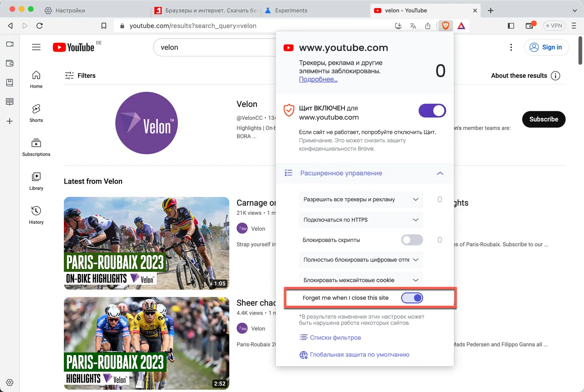Open Brave Talk video icon in sidebar
Image resolution: width=584 pixels, height=392 pixels.
click(10, 44)
